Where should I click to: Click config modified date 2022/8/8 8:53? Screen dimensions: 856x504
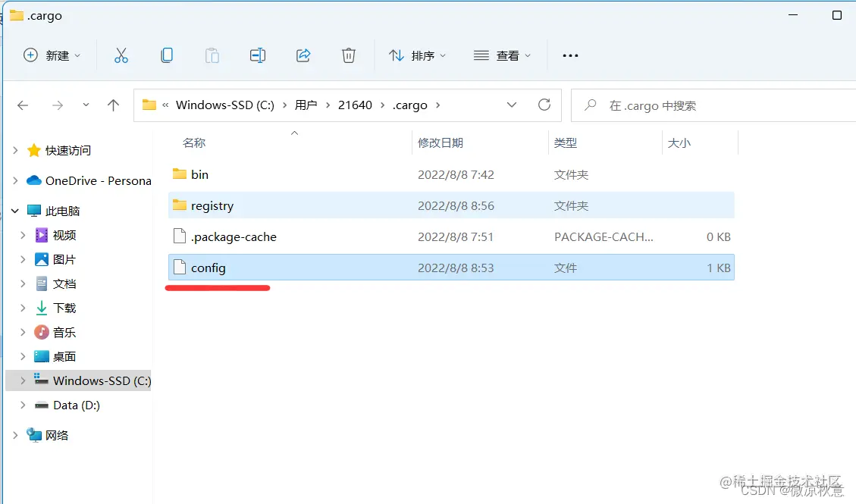tap(456, 268)
